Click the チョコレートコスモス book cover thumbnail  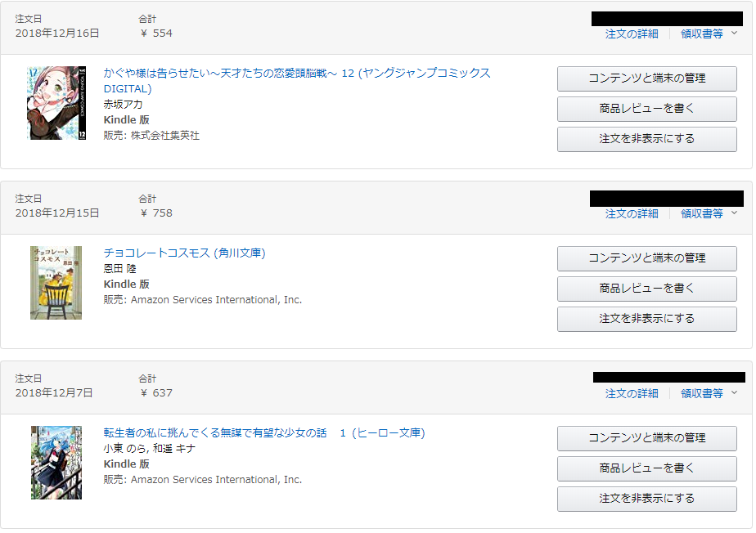pyautogui.click(x=56, y=282)
